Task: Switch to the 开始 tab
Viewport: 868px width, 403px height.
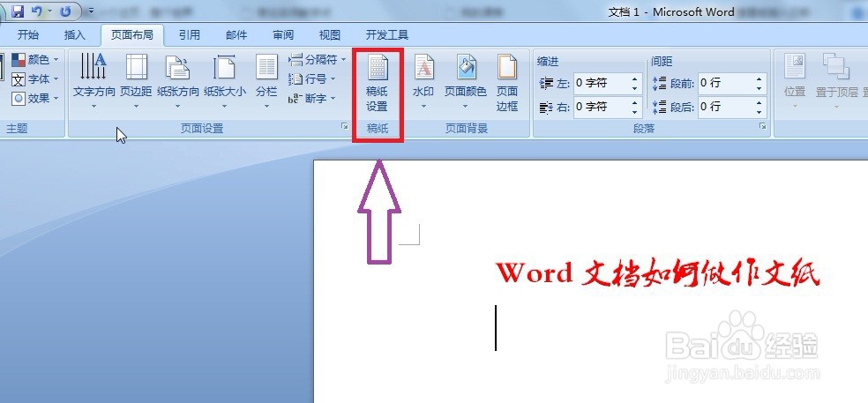Action: (27, 35)
